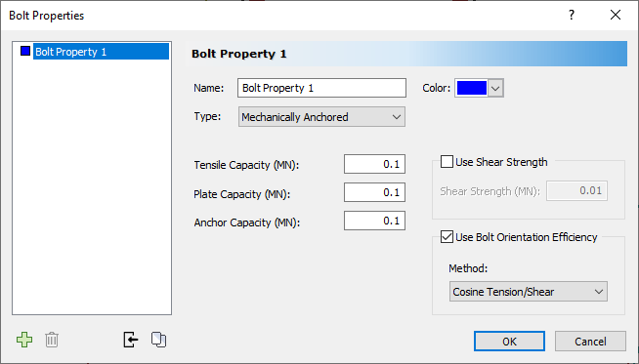Select Bolt Property 1 in the list
Image resolution: width=639 pixels, height=364 pixels.
(x=101, y=52)
